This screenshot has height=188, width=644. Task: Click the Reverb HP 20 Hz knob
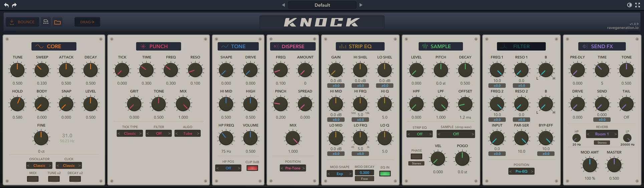(x=577, y=138)
